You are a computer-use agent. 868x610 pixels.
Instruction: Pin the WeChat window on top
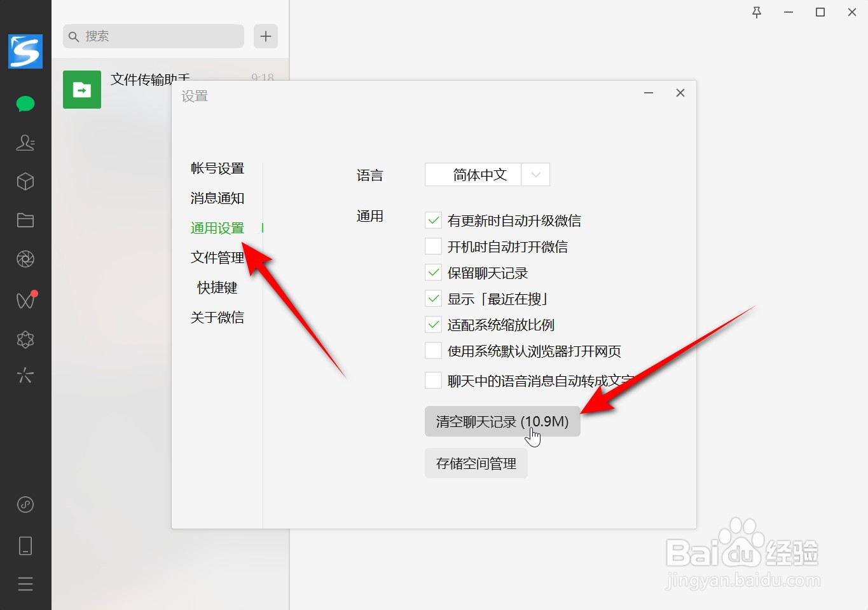click(x=757, y=12)
